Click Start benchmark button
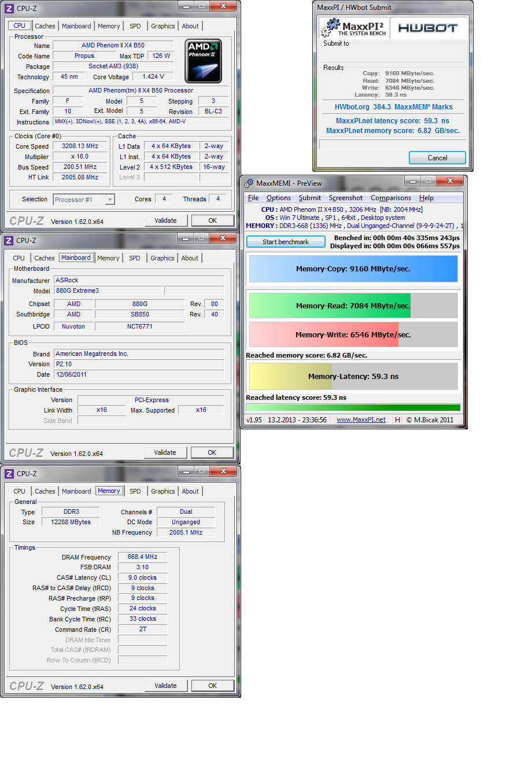 286,242
